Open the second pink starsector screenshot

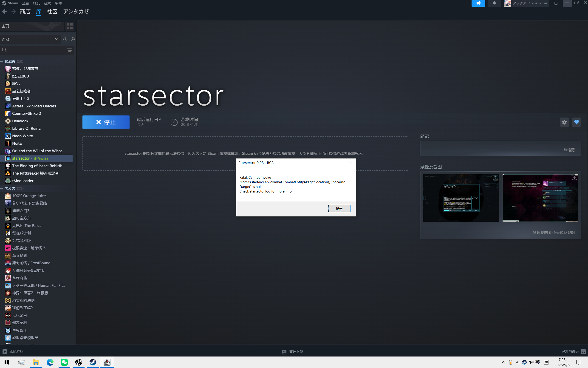tap(540, 198)
